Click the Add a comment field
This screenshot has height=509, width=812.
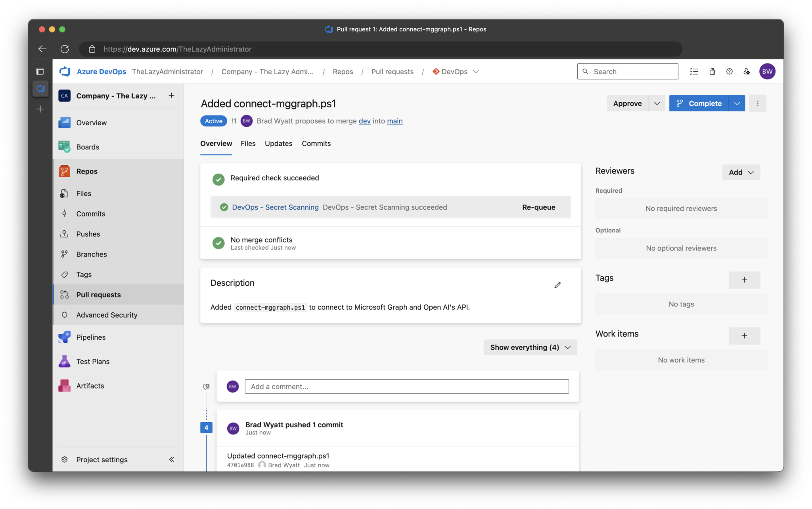407,387
